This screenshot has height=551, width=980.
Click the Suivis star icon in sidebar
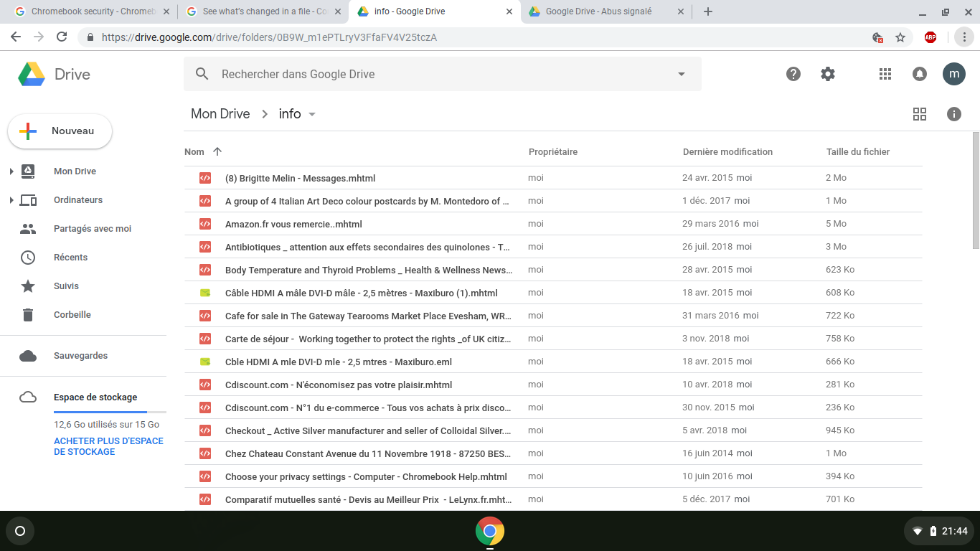pyautogui.click(x=28, y=286)
